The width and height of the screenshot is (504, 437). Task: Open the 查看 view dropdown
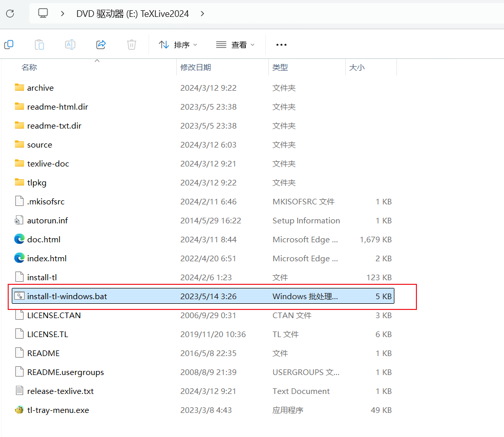235,45
